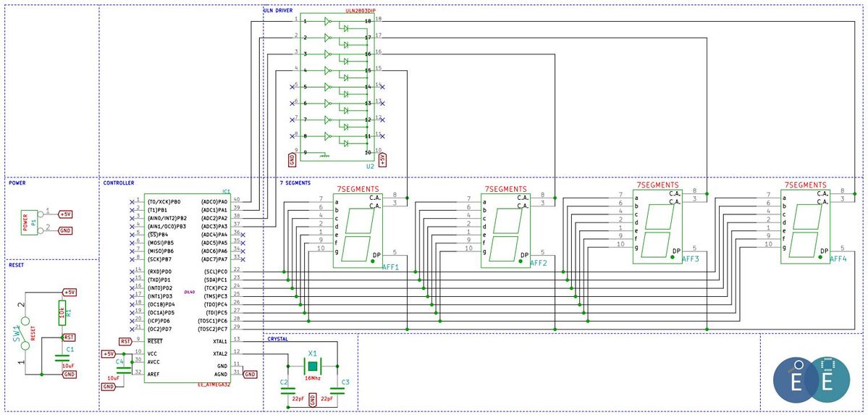Select the X1 crystal symbol

pyautogui.click(x=313, y=366)
